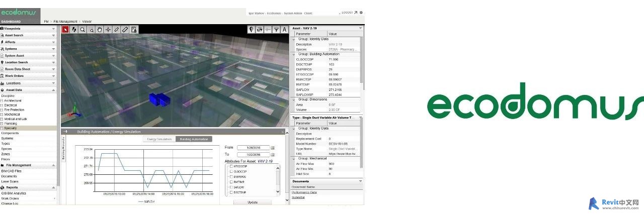Select the ruler measure tool
Image resolution: width=644 pixels, height=214 pixels.
tap(125, 30)
